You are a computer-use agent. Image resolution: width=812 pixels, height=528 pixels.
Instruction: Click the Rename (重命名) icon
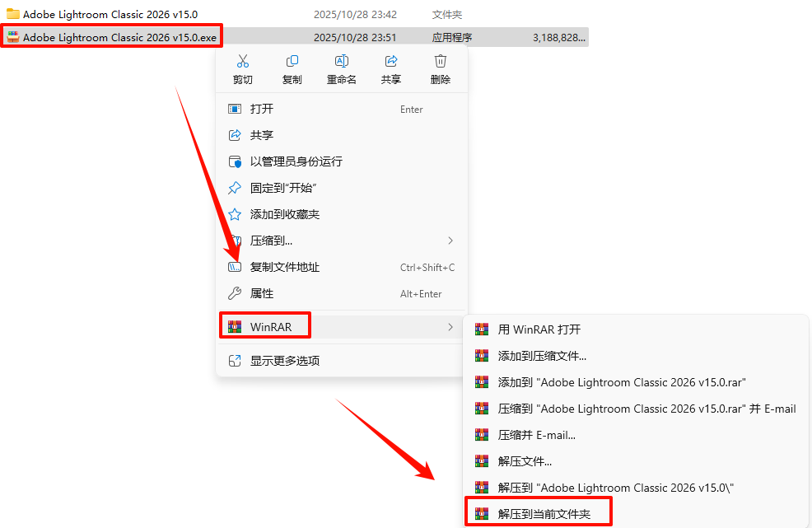click(x=341, y=61)
